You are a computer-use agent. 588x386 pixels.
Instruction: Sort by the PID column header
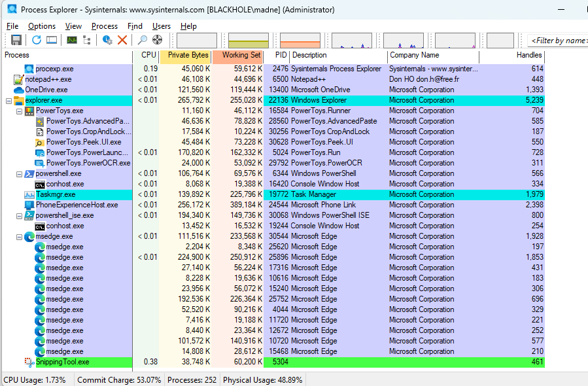click(x=277, y=56)
